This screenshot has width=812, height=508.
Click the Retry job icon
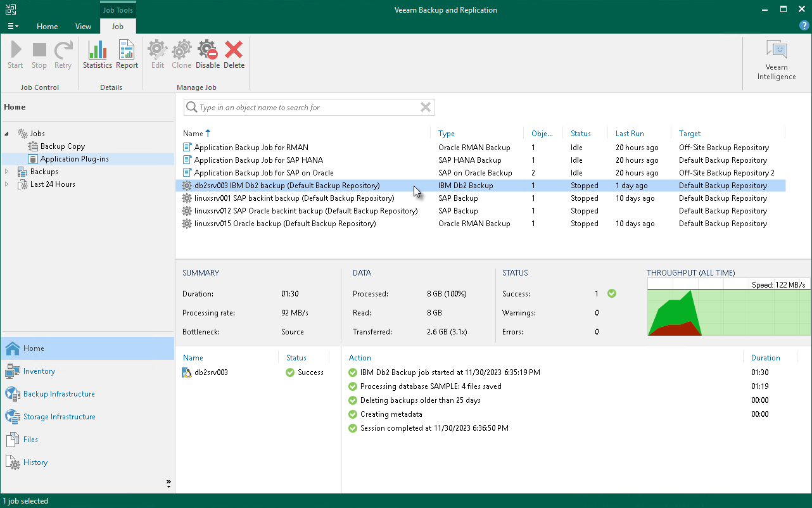click(x=63, y=54)
